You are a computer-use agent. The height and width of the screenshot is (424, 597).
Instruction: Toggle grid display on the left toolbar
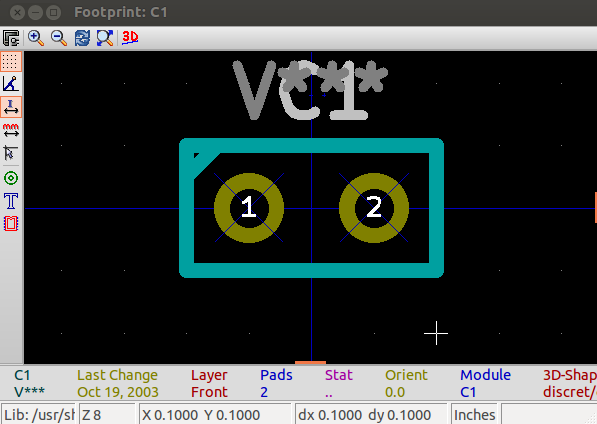11,61
